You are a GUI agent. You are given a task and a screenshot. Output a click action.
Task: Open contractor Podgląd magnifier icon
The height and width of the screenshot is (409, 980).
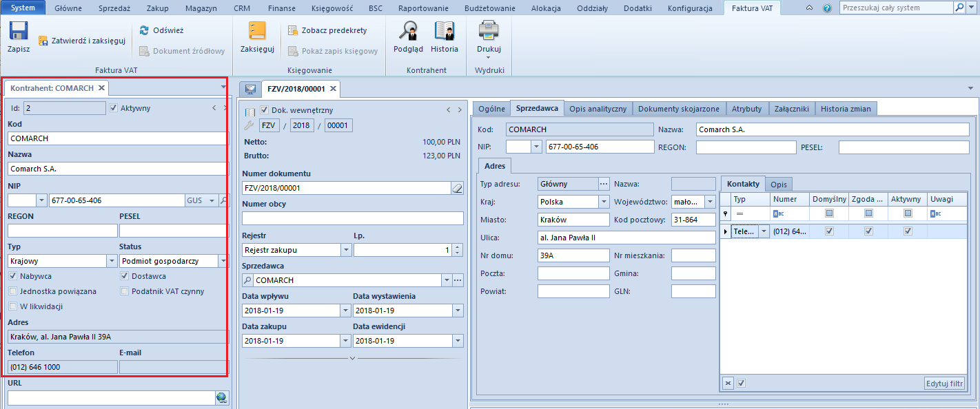pos(408,32)
